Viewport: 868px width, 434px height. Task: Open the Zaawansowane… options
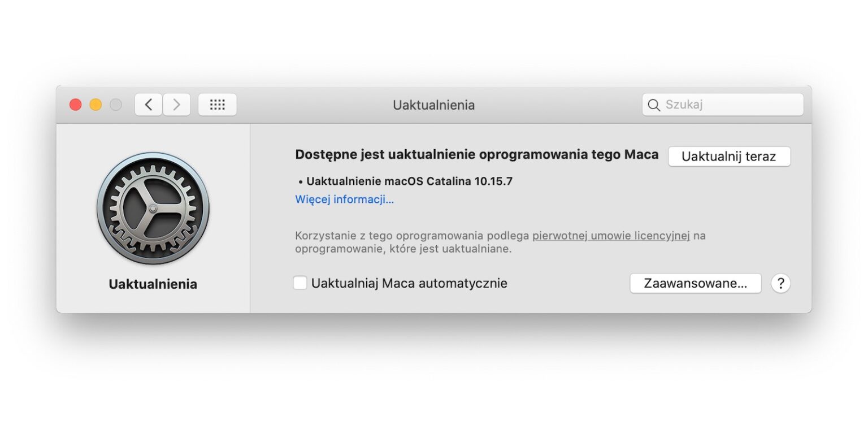[x=695, y=283]
